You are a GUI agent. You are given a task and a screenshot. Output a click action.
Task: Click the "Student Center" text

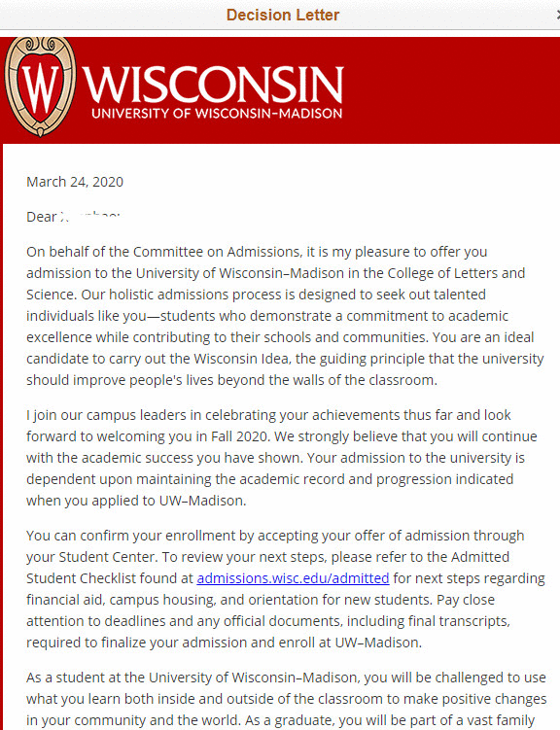(x=107, y=557)
